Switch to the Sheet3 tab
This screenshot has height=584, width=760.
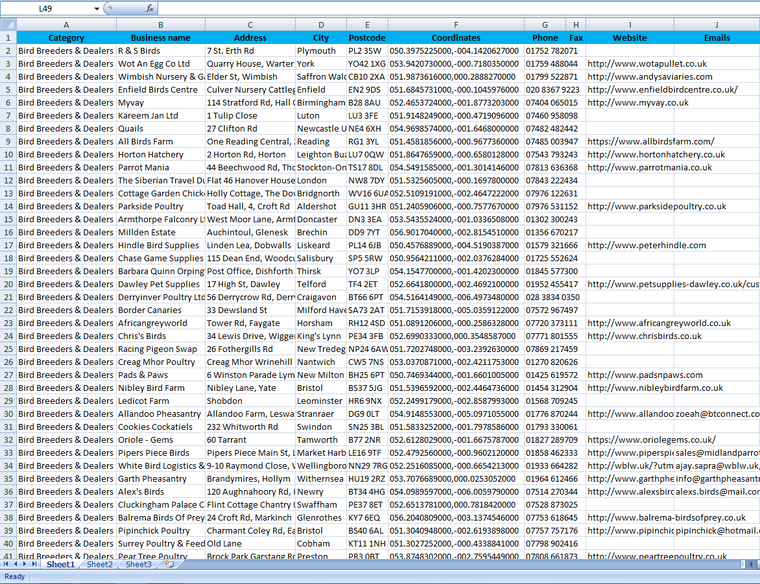pos(138,565)
